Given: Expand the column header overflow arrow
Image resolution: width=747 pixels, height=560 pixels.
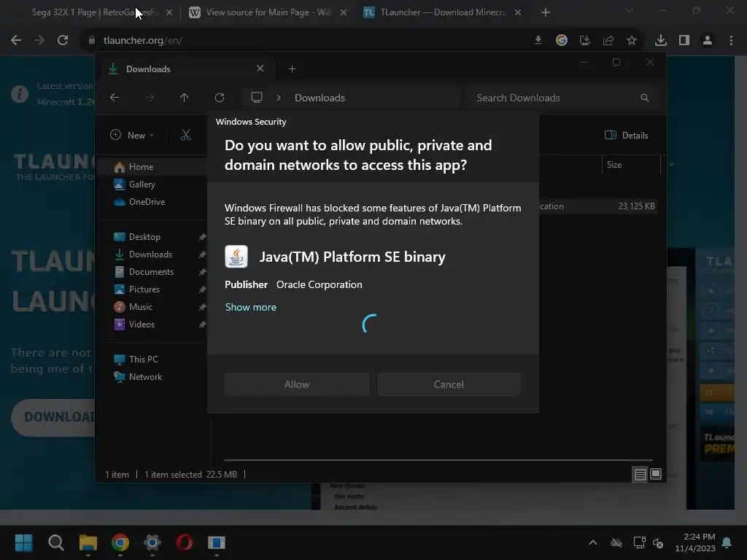Looking at the screenshot, I should click(x=672, y=165).
